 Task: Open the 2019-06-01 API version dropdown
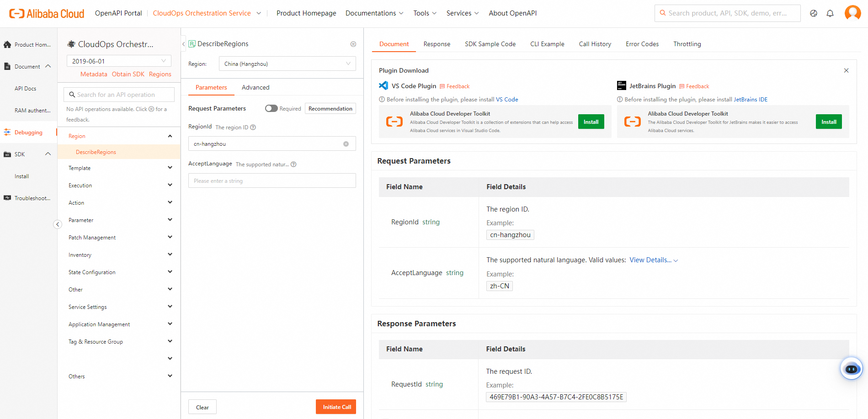coord(118,60)
